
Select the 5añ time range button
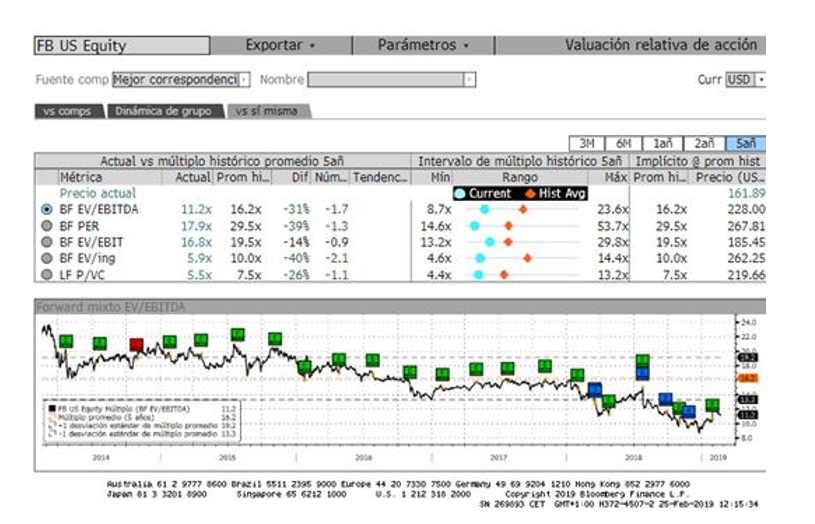pyautogui.click(x=746, y=143)
